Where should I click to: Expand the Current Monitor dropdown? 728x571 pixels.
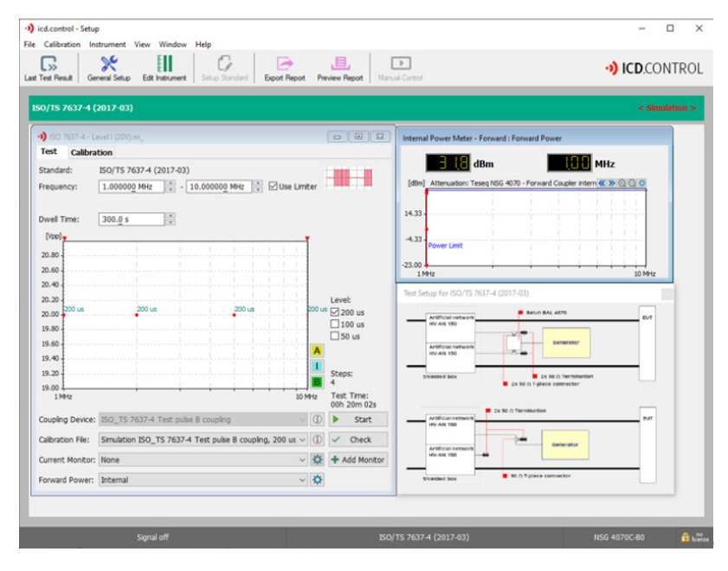click(x=302, y=459)
